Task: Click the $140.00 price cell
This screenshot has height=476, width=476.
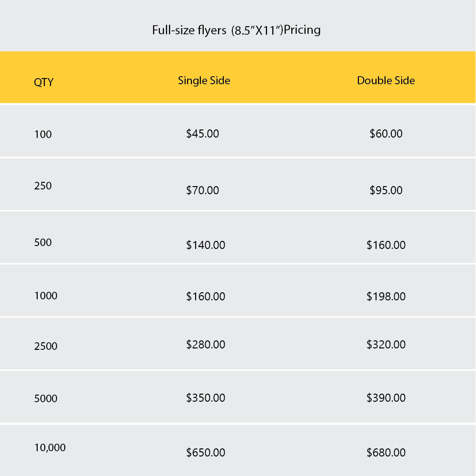Action: [x=205, y=245]
